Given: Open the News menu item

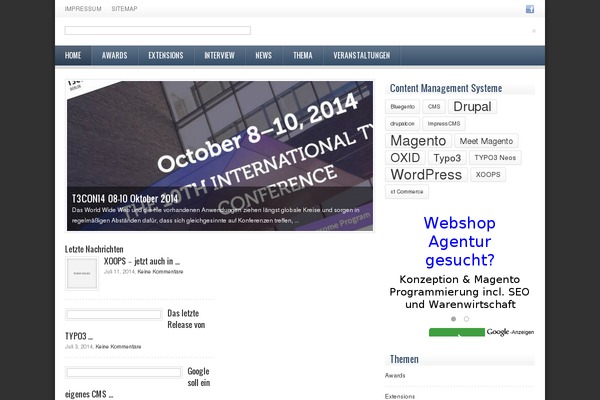Looking at the screenshot, I should [x=264, y=56].
